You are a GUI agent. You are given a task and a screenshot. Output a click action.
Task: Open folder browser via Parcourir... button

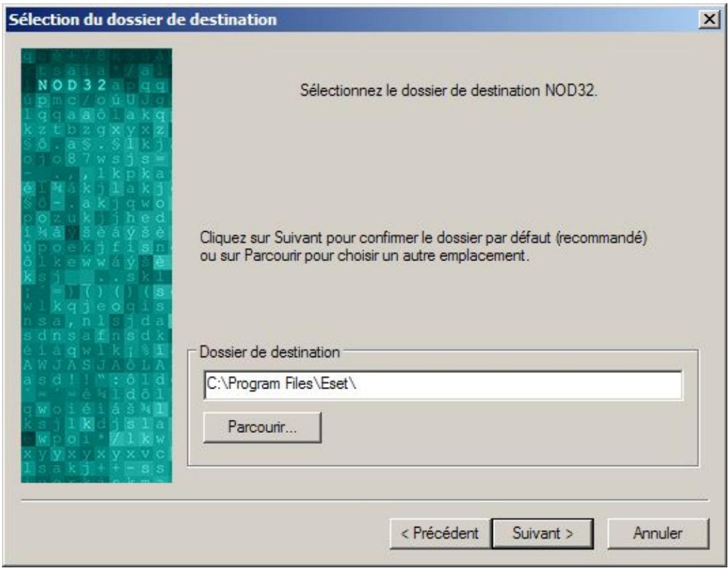(x=262, y=427)
